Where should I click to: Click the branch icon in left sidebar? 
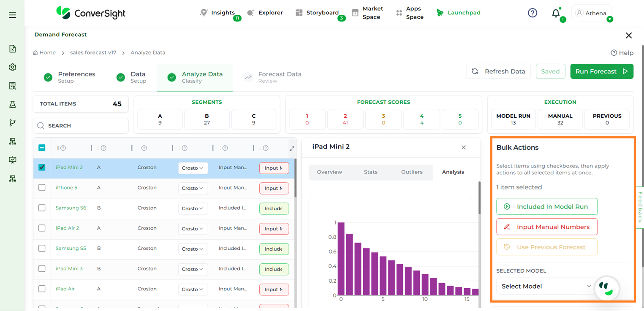(x=13, y=123)
